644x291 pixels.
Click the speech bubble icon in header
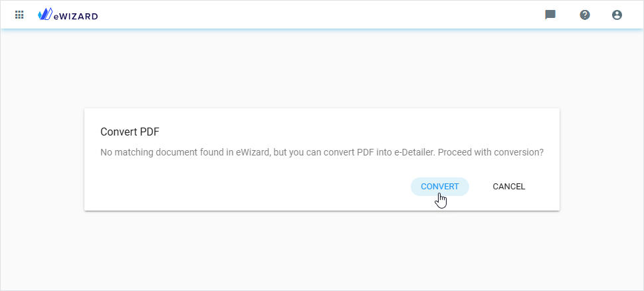pyautogui.click(x=550, y=15)
